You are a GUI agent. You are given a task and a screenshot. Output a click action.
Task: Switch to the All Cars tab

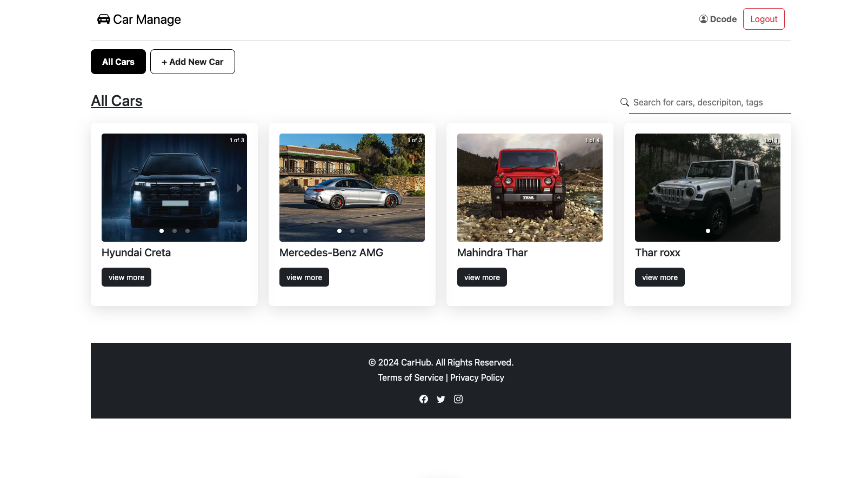coord(118,62)
